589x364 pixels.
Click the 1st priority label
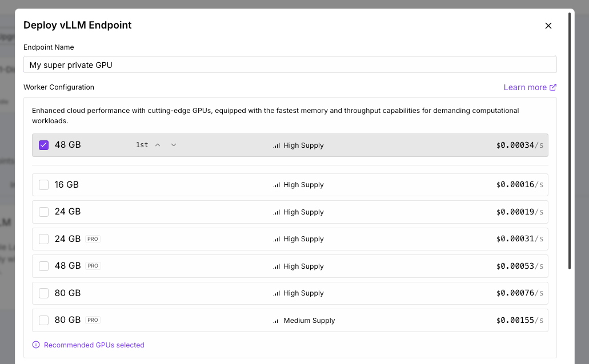tap(142, 145)
